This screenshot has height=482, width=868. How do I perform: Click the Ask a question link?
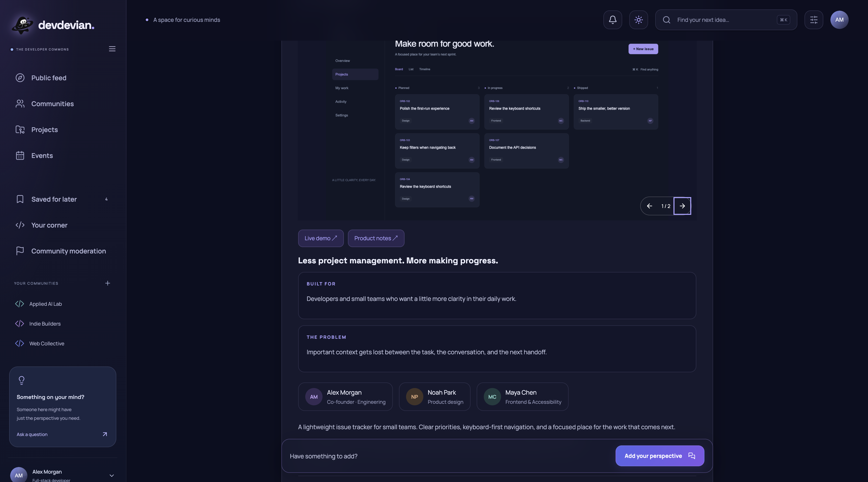(32, 435)
